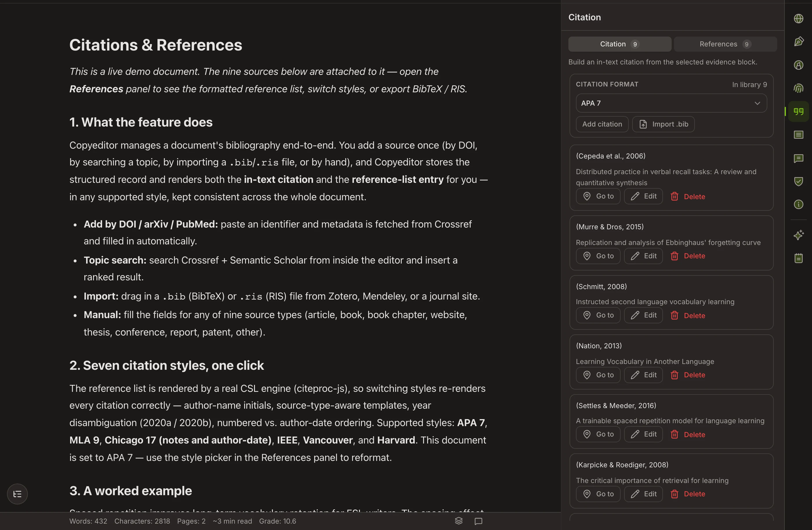Click the '1. What the feature does' heading

141,122
